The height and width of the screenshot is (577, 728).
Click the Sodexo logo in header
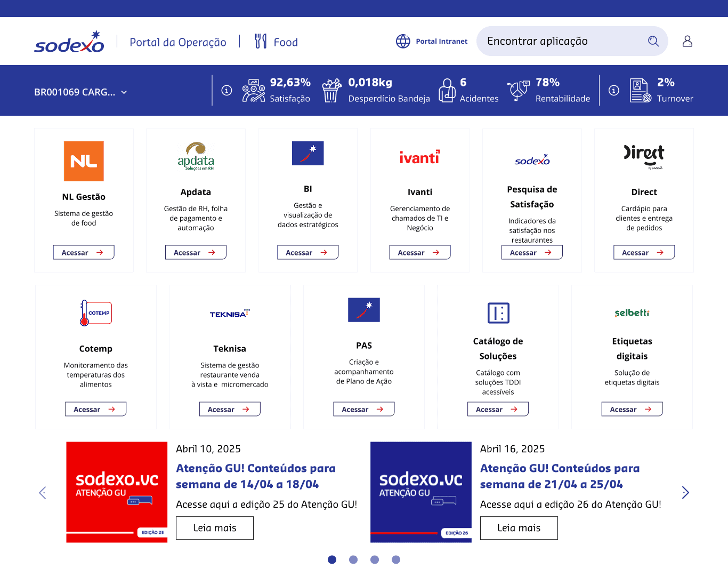point(69,42)
